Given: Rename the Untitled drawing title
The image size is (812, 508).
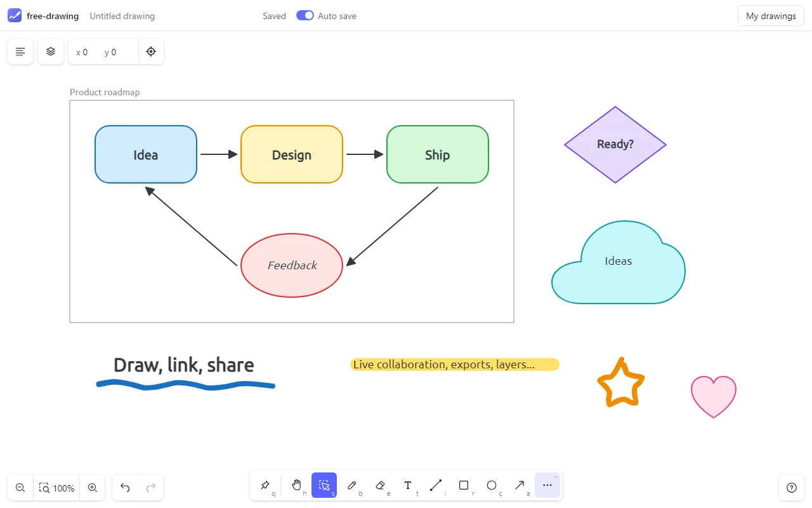Looking at the screenshot, I should point(122,16).
